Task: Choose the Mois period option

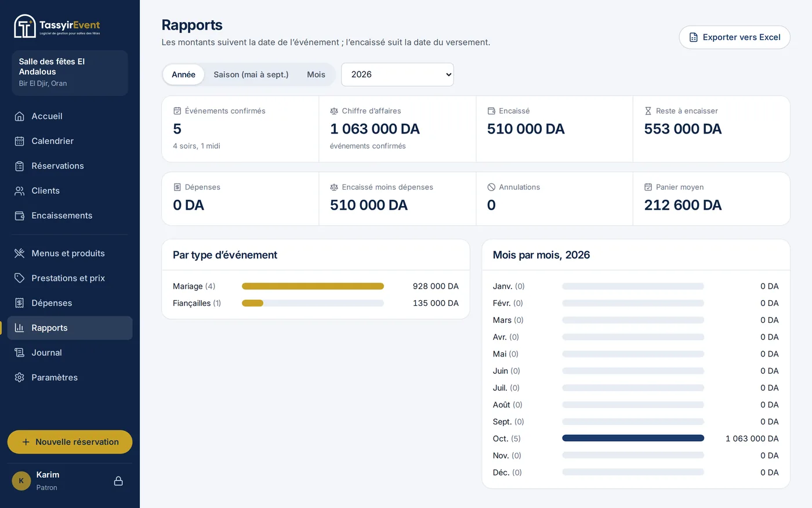Action: [316, 74]
